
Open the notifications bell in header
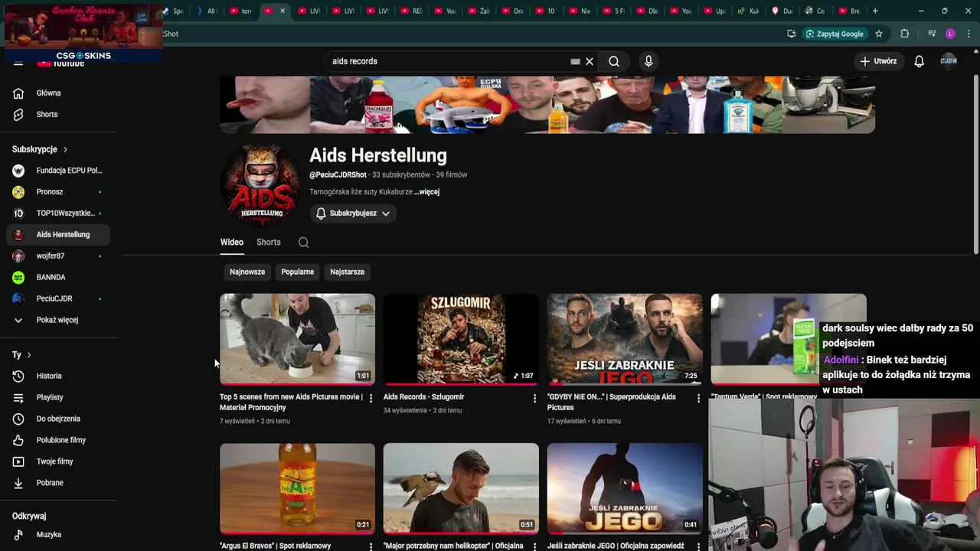(919, 61)
